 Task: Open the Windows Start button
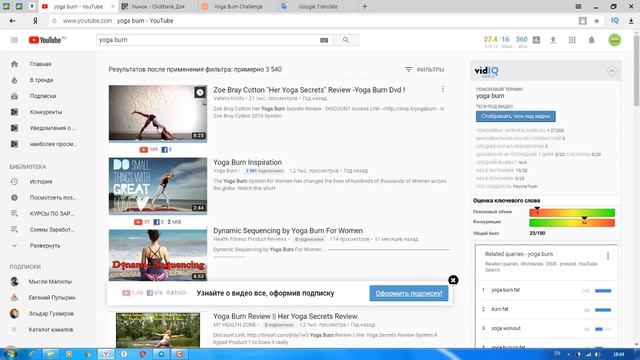pos(10,353)
